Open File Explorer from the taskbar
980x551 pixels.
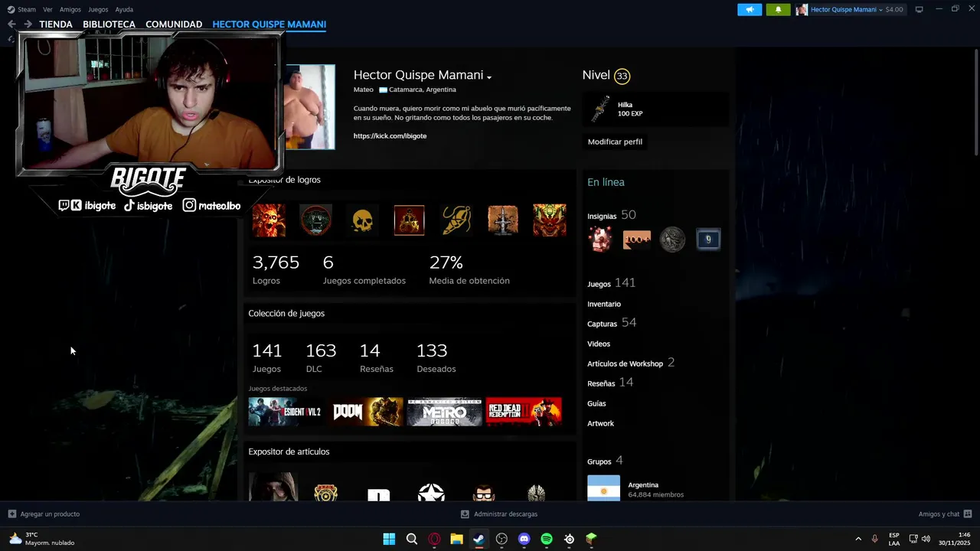(x=456, y=539)
